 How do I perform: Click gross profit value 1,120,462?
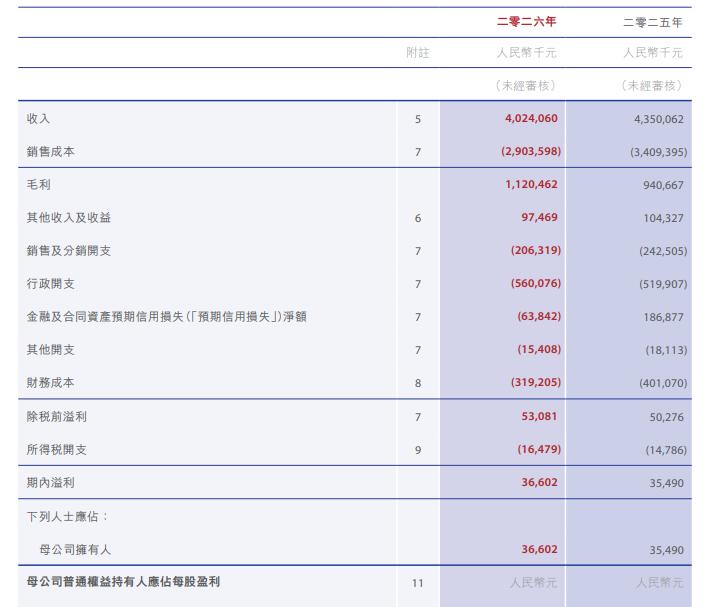tap(531, 185)
